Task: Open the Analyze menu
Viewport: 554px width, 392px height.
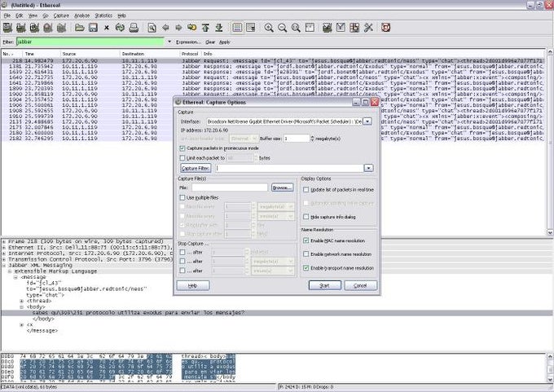Action: tap(82, 15)
